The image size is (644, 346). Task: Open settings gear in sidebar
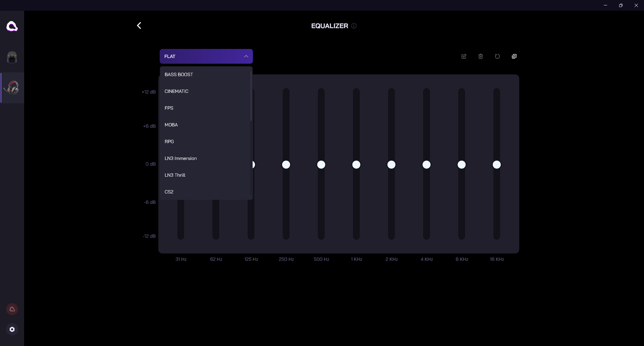[12, 329]
